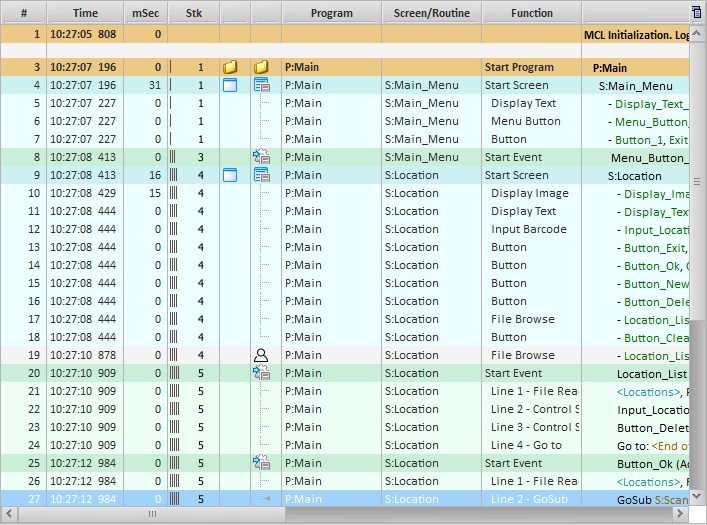Click the Function column header
This screenshot has width=707, height=525.
pyautogui.click(x=531, y=13)
